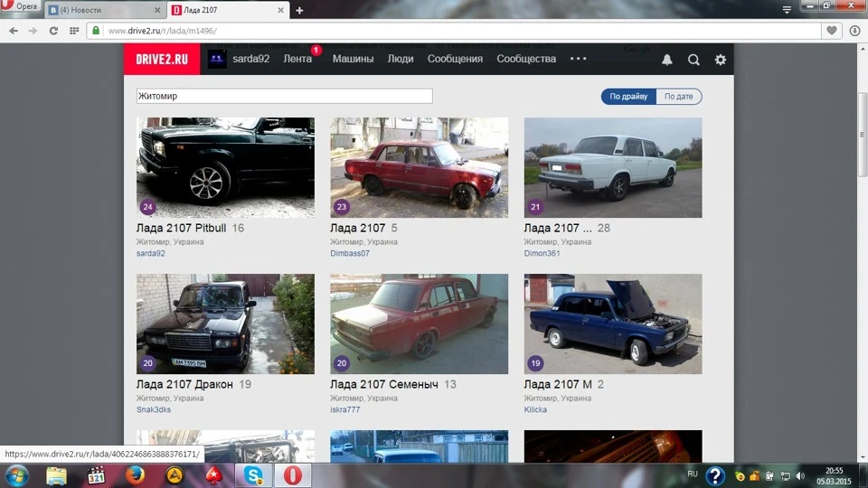This screenshot has width=868, height=488.
Task: Open AIMP player from taskbar
Action: 175,476
